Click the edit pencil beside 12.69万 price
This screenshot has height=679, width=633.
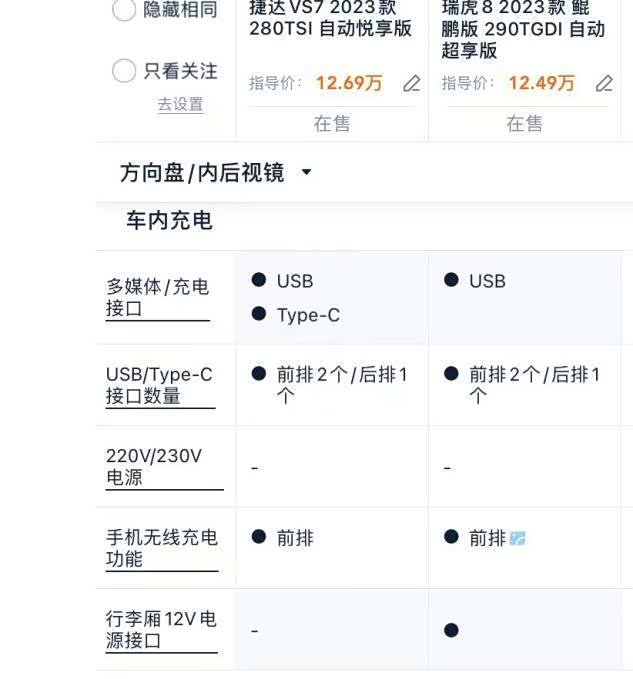tap(411, 84)
